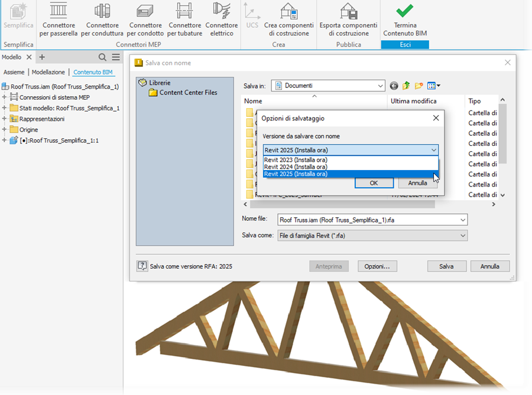Click Esporta componenti di costruzione

click(348, 19)
